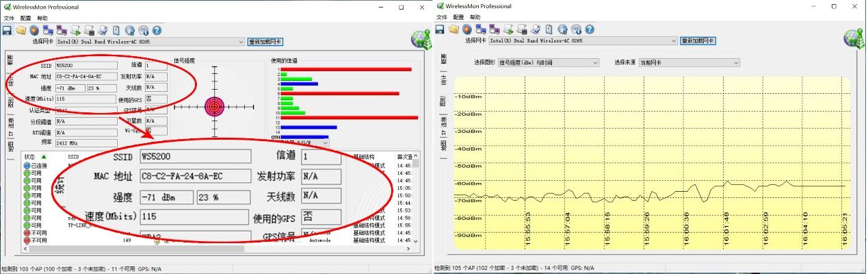This screenshot has height=274, width=868.
Task: Click the blue linked-computers icon in right window
Action: (x=480, y=29)
